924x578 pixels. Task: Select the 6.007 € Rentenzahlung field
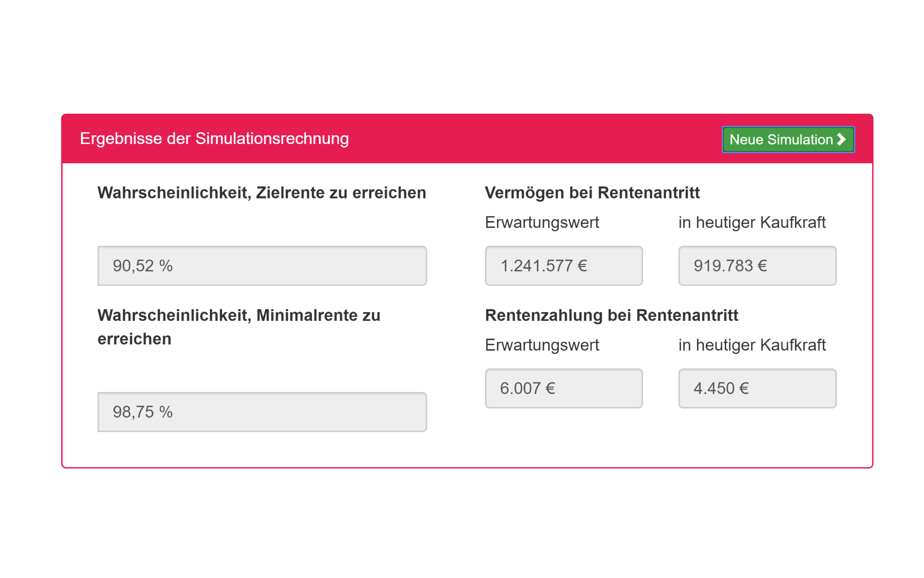[x=564, y=388]
